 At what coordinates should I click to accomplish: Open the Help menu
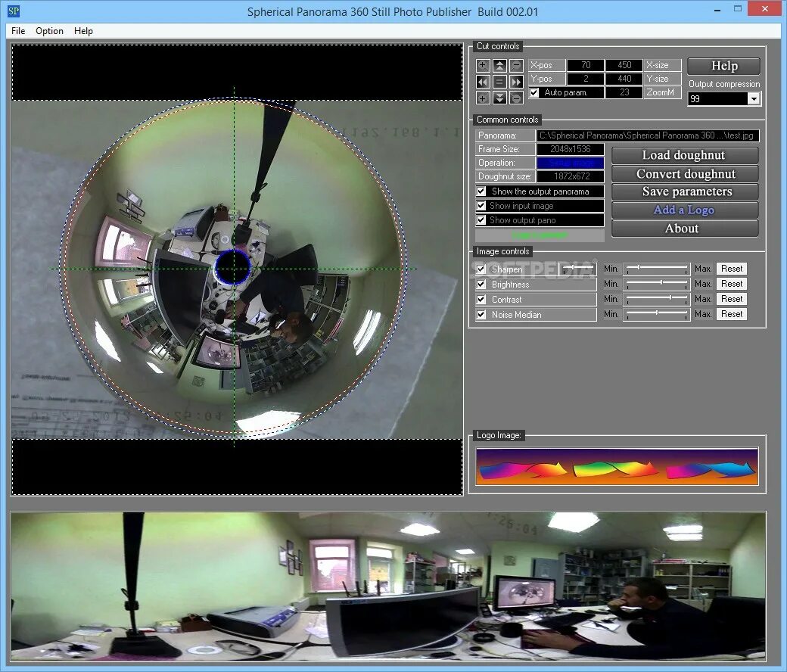pos(83,30)
